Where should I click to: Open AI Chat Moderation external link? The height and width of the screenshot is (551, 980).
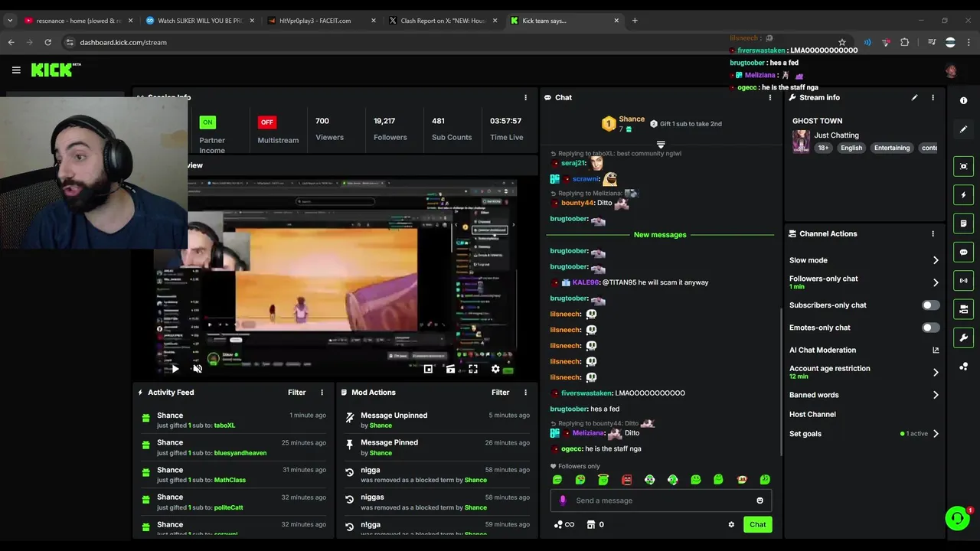[936, 350]
